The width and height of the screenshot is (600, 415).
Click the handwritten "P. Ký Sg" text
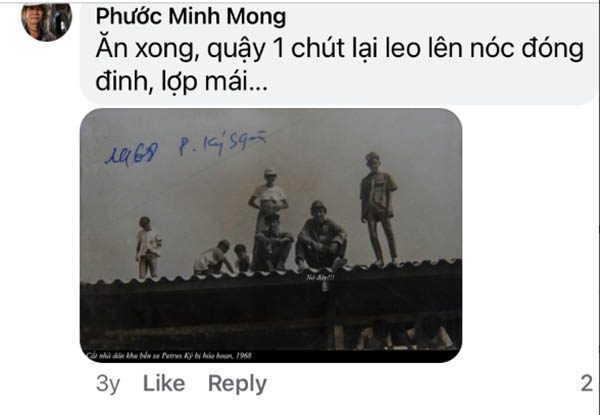click(222, 143)
